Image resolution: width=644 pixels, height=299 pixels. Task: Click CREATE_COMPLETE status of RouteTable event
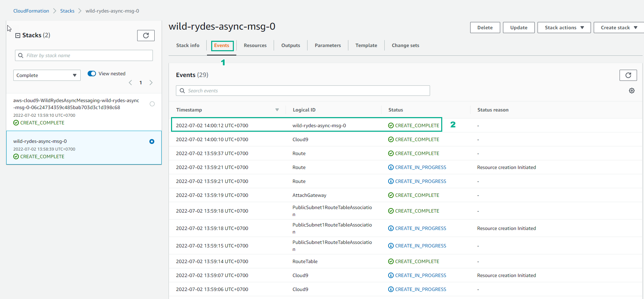point(414,261)
